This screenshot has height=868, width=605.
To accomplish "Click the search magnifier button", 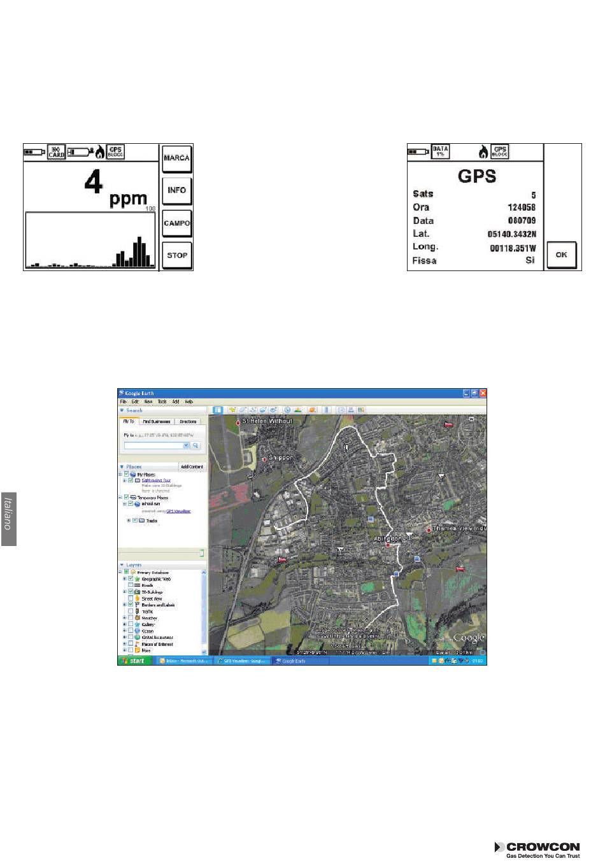I will [196, 445].
